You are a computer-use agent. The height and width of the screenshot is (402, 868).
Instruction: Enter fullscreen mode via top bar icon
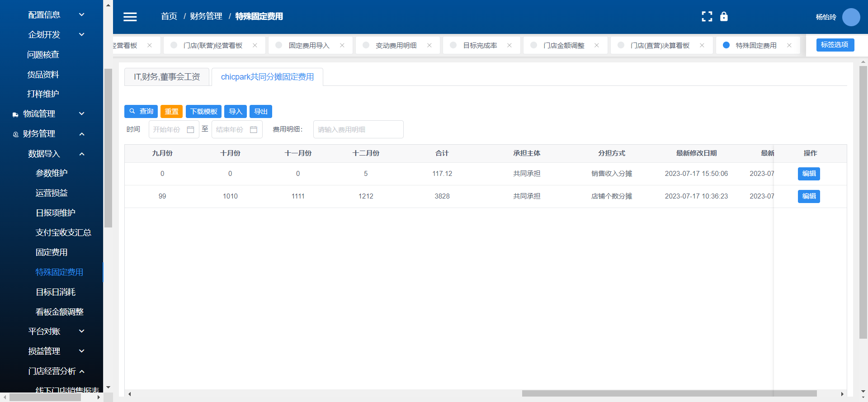tap(707, 17)
